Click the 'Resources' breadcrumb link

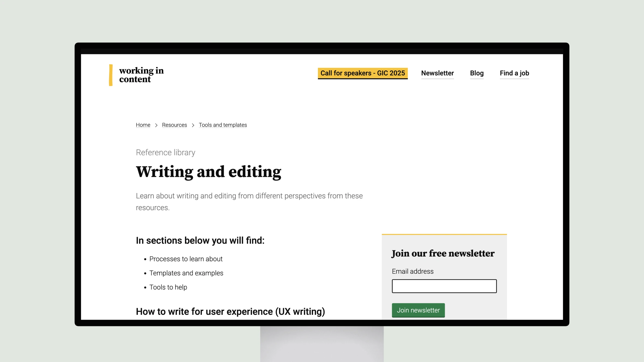click(x=175, y=125)
